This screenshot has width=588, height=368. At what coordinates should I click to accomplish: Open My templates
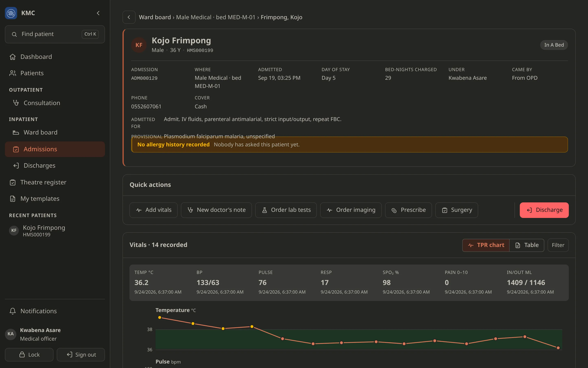point(55,199)
